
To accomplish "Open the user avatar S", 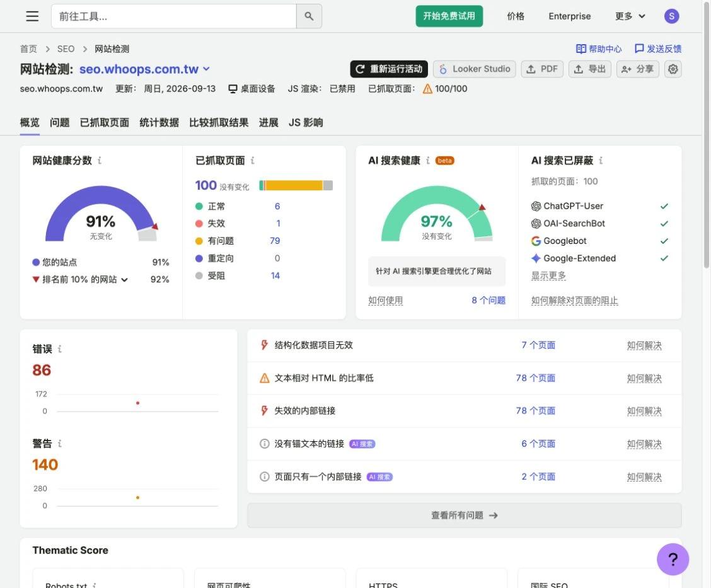I will click(671, 16).
